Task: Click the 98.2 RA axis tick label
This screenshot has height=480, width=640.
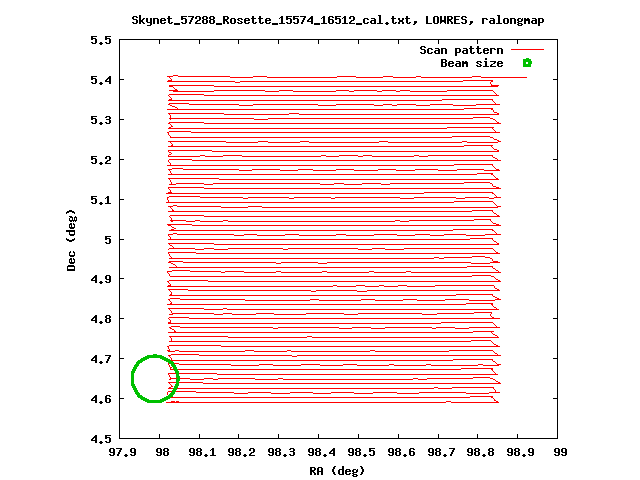Action: point(242,453)
